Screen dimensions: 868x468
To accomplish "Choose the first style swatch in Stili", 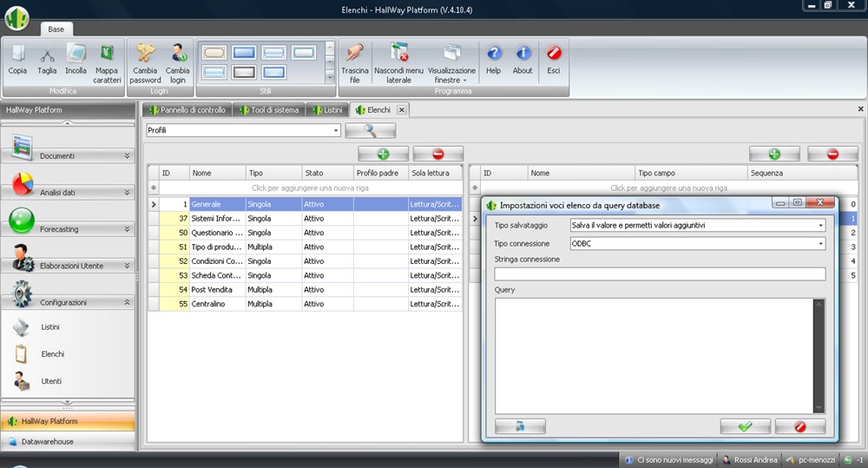I will (214, 53).
